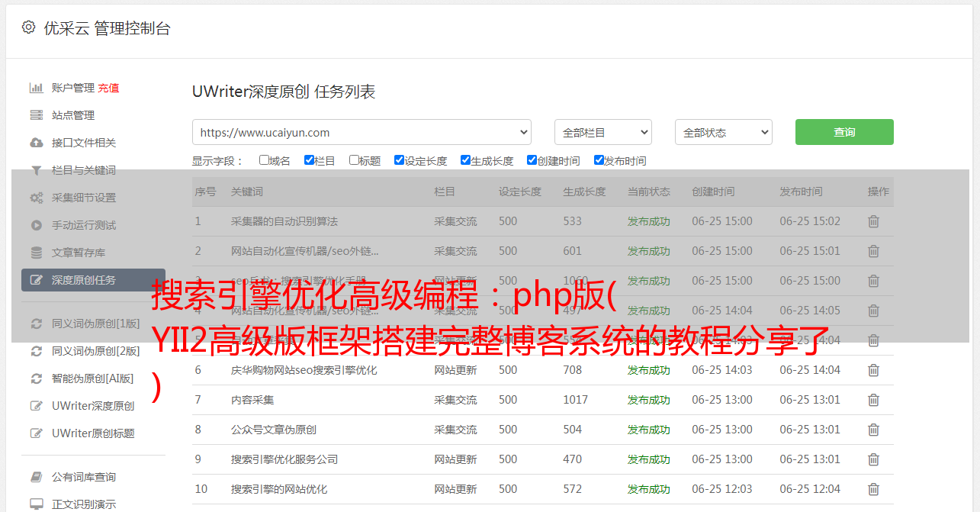980x512 pixels.
Task: Click the 当前状态 column header
Action: [649, 192]
